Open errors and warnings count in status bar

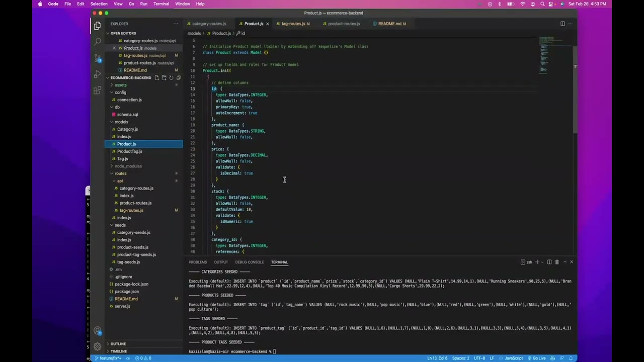pyautogui.click(x=143, y=358)
